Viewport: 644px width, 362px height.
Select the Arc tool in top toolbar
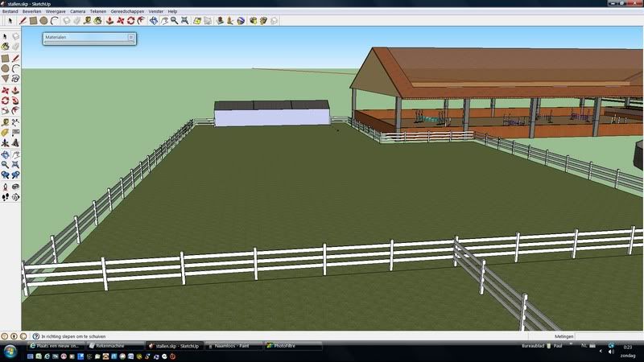pyautogui.click(x=54, y=20)
